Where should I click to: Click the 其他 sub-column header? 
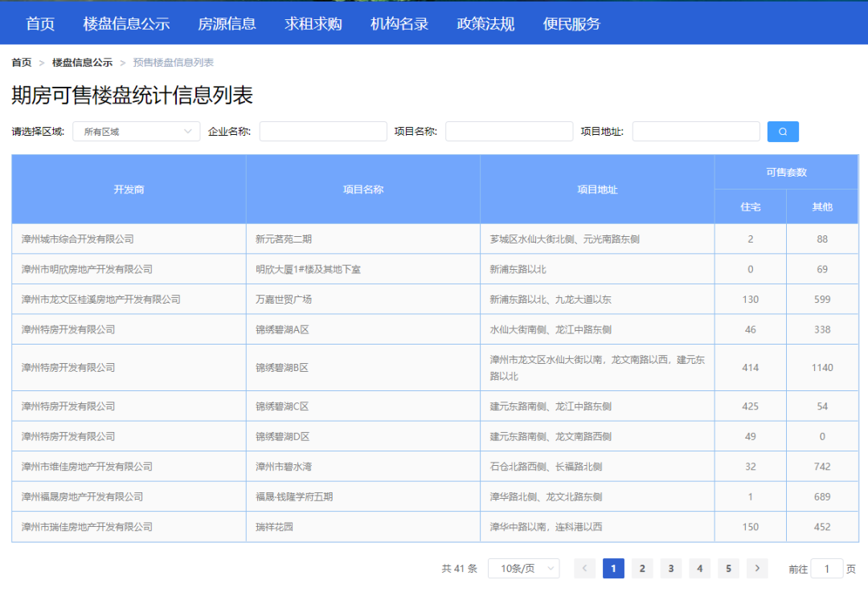(x=822, y=206)
